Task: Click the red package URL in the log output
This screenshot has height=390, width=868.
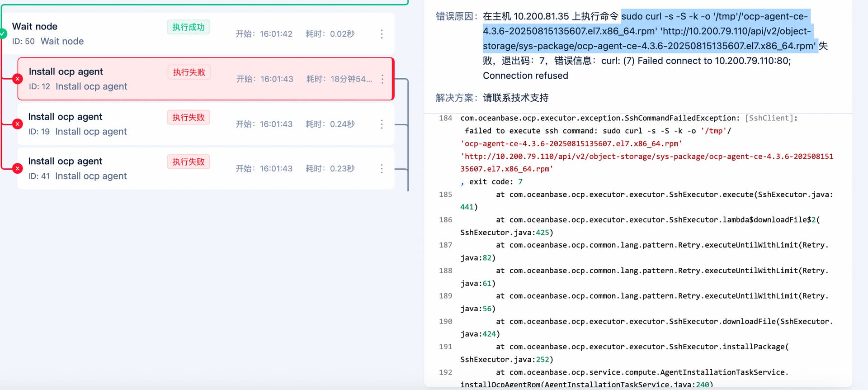Action: click(x=646, y=157)
